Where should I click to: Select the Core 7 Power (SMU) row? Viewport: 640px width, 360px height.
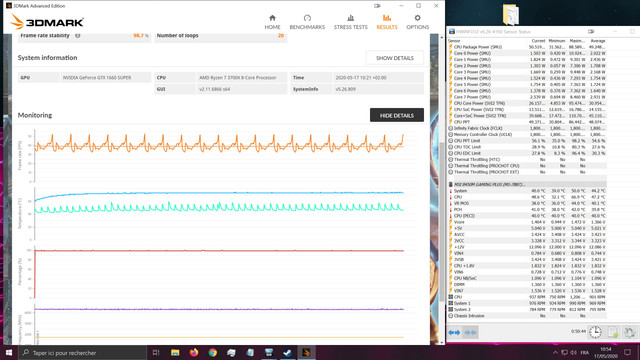tap(527, 97)
